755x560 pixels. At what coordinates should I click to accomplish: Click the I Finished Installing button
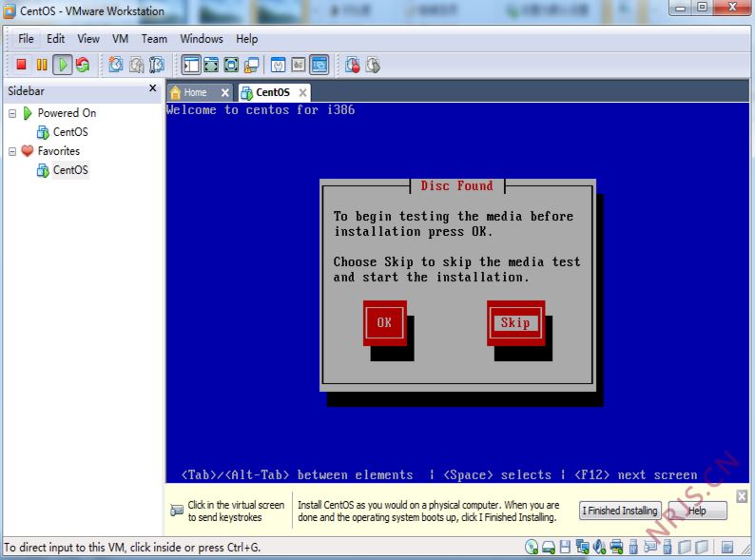pos(620,511)
